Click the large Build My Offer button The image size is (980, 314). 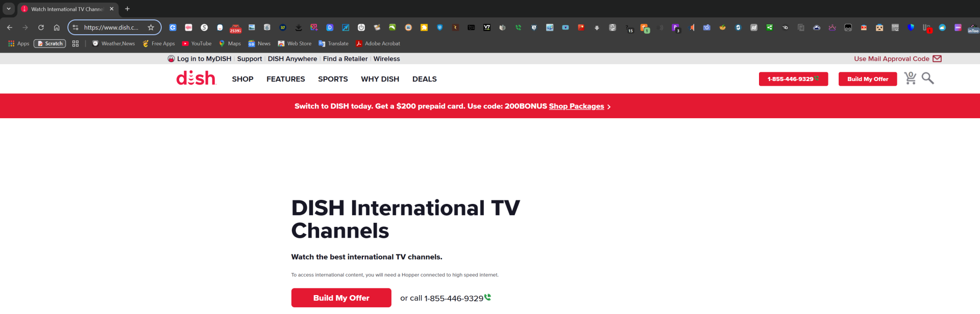[x=341, y=298]
